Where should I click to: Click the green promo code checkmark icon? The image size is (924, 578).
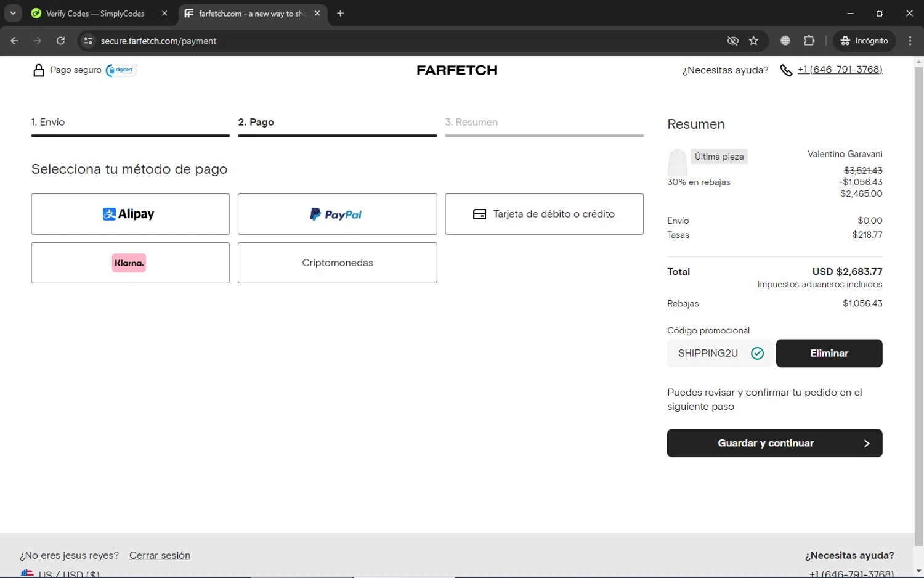pos(758,353)
